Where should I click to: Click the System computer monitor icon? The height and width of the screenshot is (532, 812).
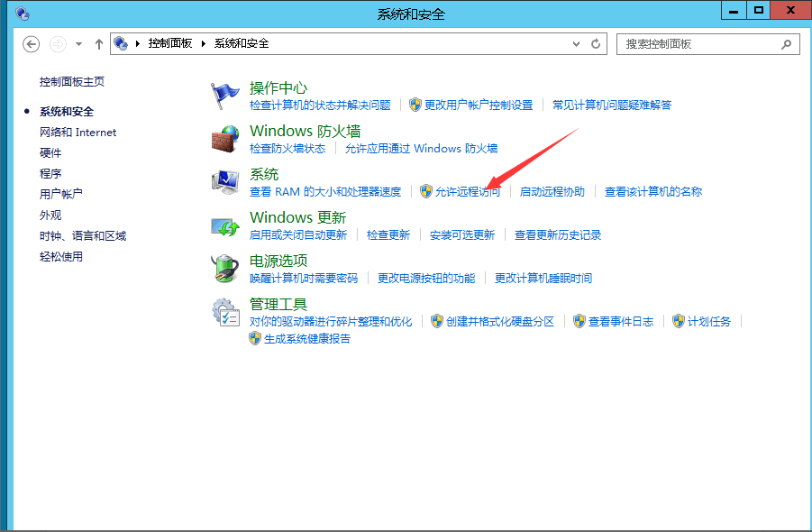click(224, 182)
